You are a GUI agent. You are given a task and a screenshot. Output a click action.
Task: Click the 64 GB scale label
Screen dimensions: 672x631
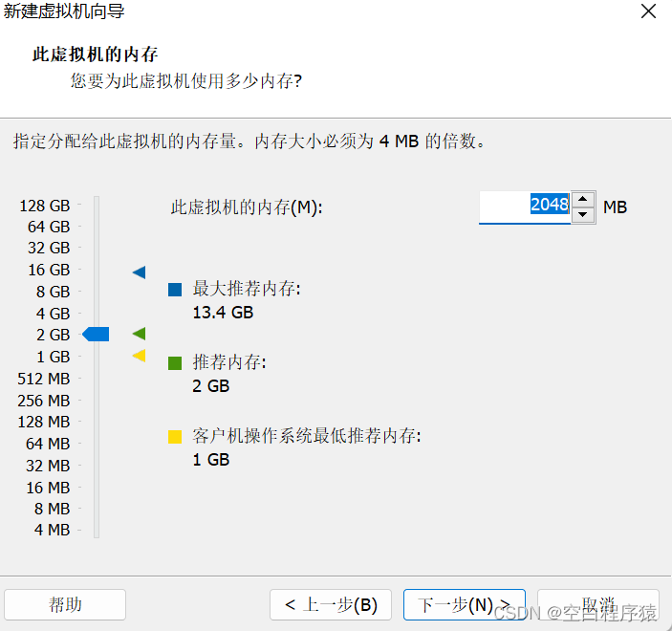click(x=49, y=227)
